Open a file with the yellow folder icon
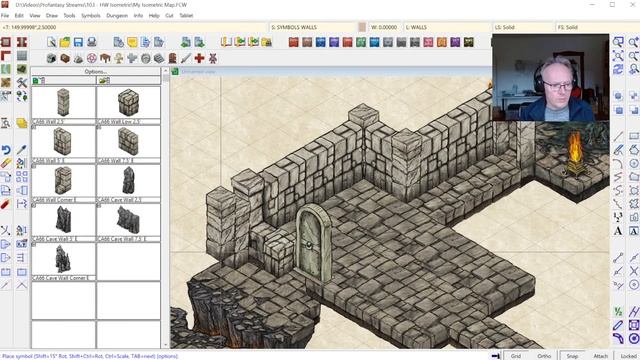Image resolution: width=640 pixels, height=360 pixels. (65, 42)
